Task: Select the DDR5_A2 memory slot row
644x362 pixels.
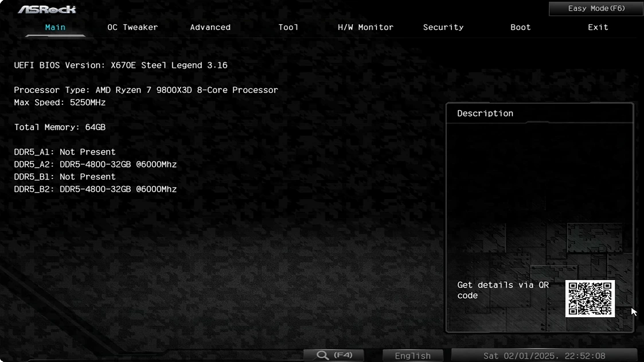Action: (95, 164)
